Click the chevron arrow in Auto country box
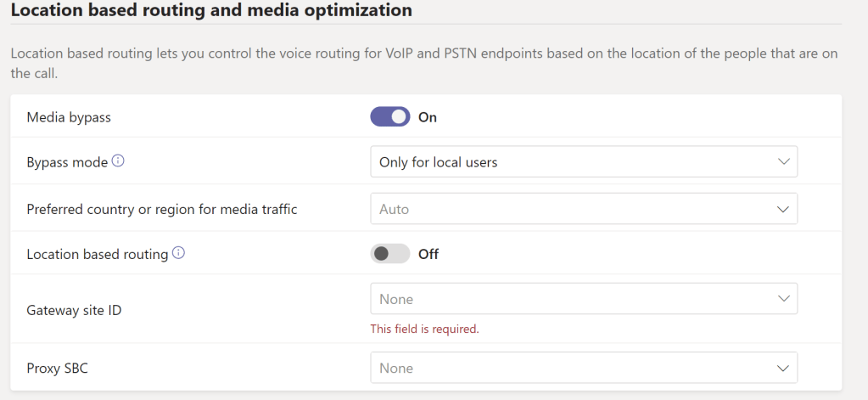Image resolution: width=868 pixels, height=400 pixels. (782, 209)
